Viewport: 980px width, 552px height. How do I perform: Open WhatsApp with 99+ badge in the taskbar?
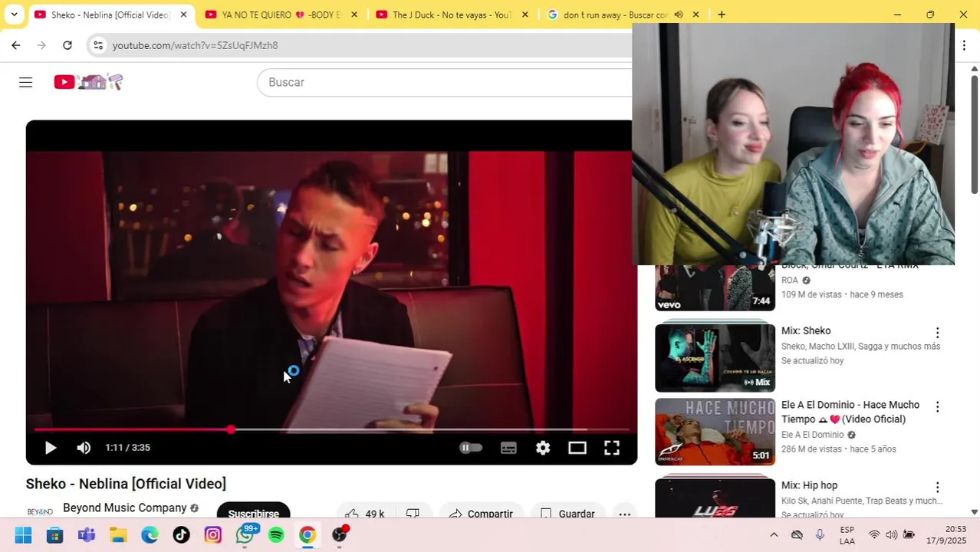245,534
